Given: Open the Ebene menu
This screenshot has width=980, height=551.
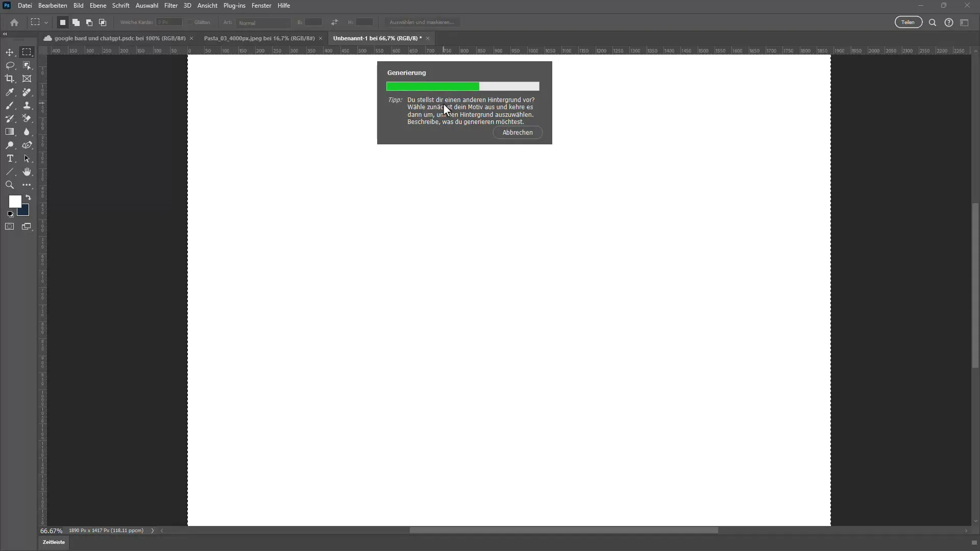Looking at the screenshot, I should (97, 6).
